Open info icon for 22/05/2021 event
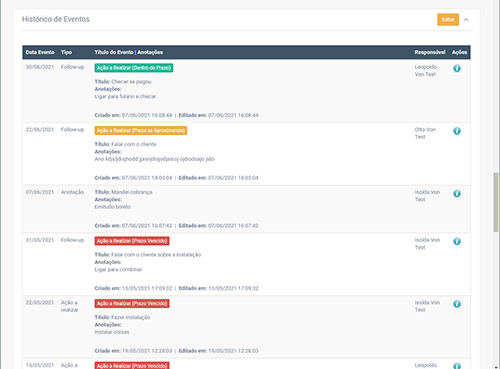This screenshot has width=500, height=369. click(x=457, y=304)
